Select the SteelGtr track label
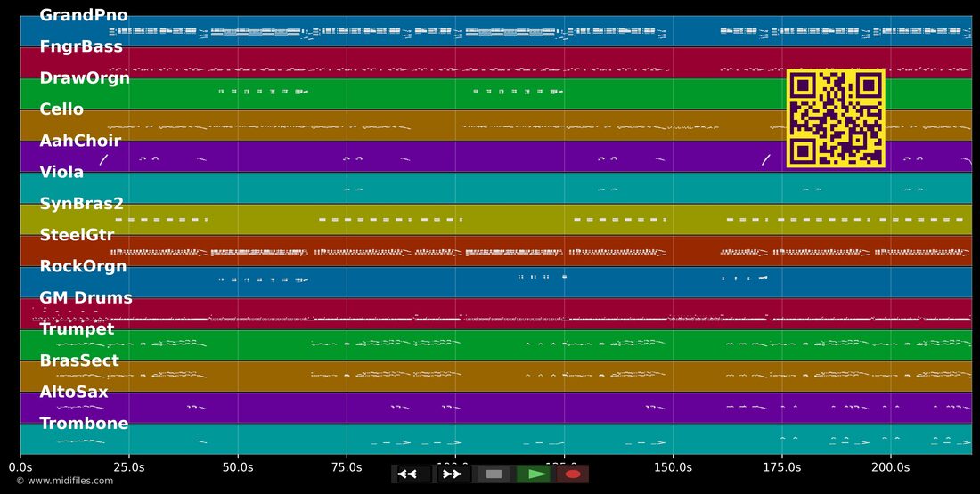Screen dimensions: 980x494 click(77, 235)
